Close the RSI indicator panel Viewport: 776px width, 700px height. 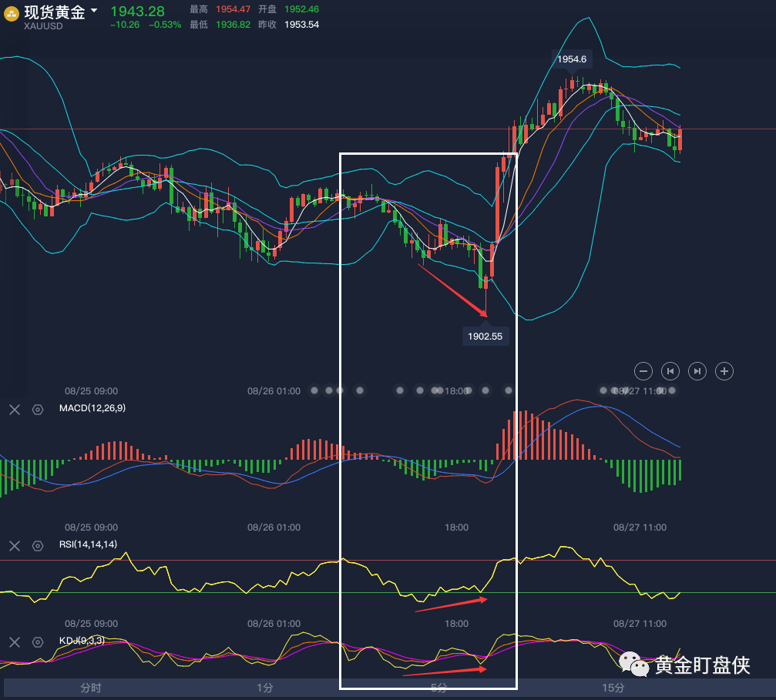[x=15, y=546]
